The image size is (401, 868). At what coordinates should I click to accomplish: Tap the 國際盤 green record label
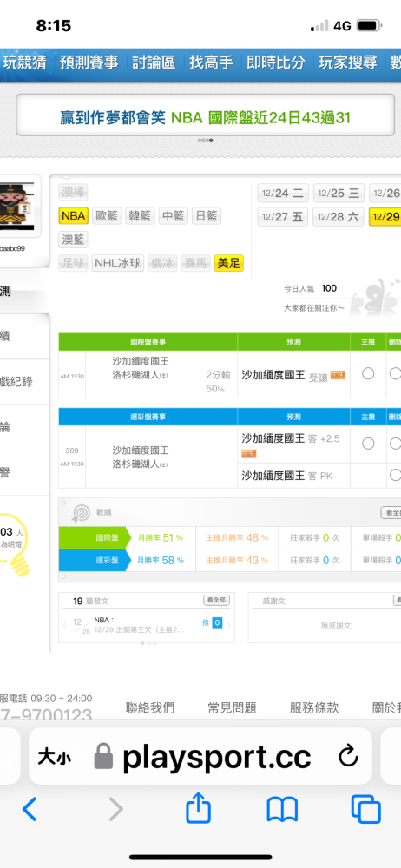coord(94,537)
